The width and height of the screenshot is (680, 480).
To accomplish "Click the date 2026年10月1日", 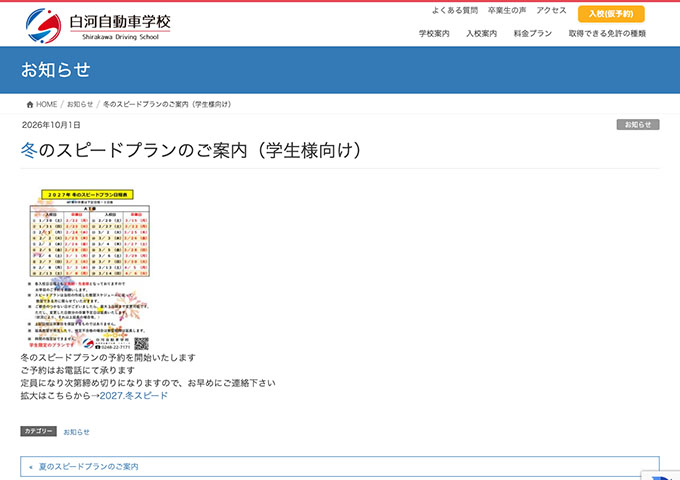I will click(51, 125).
